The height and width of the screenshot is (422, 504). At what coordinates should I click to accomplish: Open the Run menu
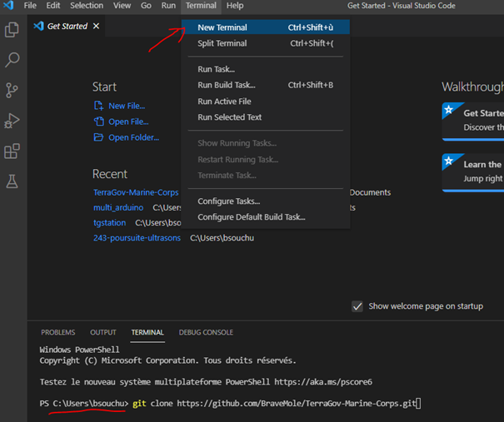pyautogui.click(x=168, y=6)
